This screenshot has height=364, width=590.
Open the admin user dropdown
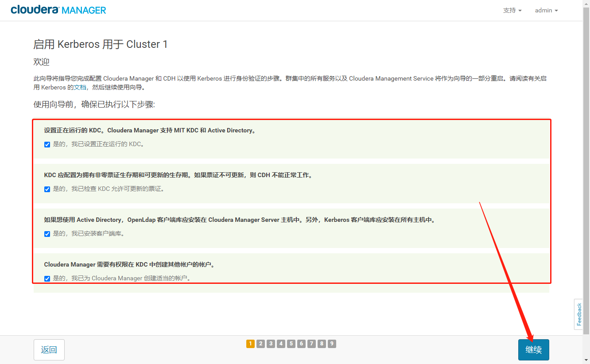coord(546,10)
